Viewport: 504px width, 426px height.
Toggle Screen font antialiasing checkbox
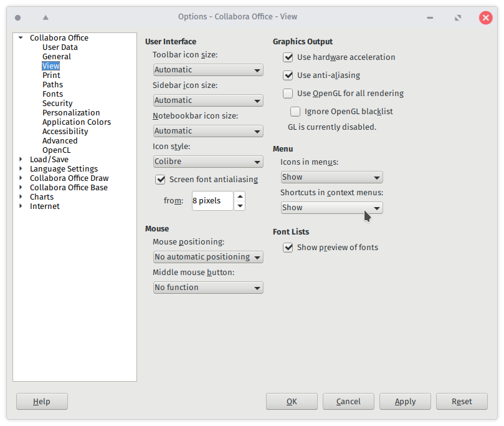pyautogui.click(x=160, y=180)
